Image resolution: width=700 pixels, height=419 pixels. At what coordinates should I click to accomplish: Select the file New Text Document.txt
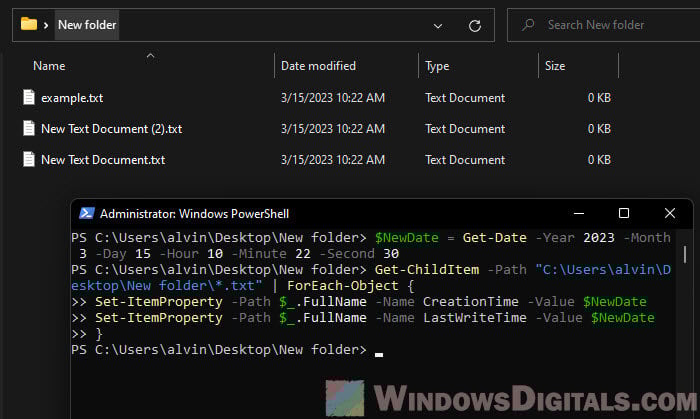(x=103, y=160)
